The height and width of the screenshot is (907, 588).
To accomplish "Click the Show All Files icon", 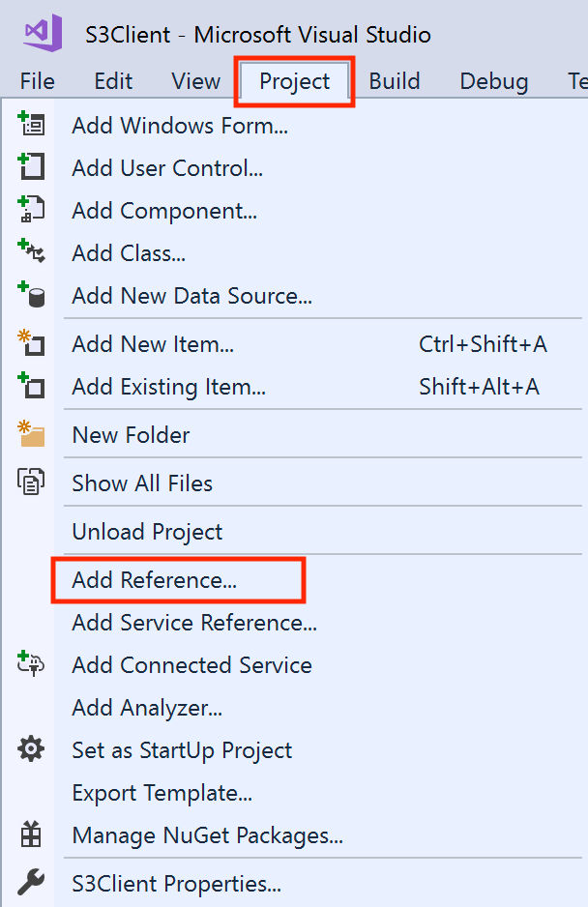I will tap(31, 483).
